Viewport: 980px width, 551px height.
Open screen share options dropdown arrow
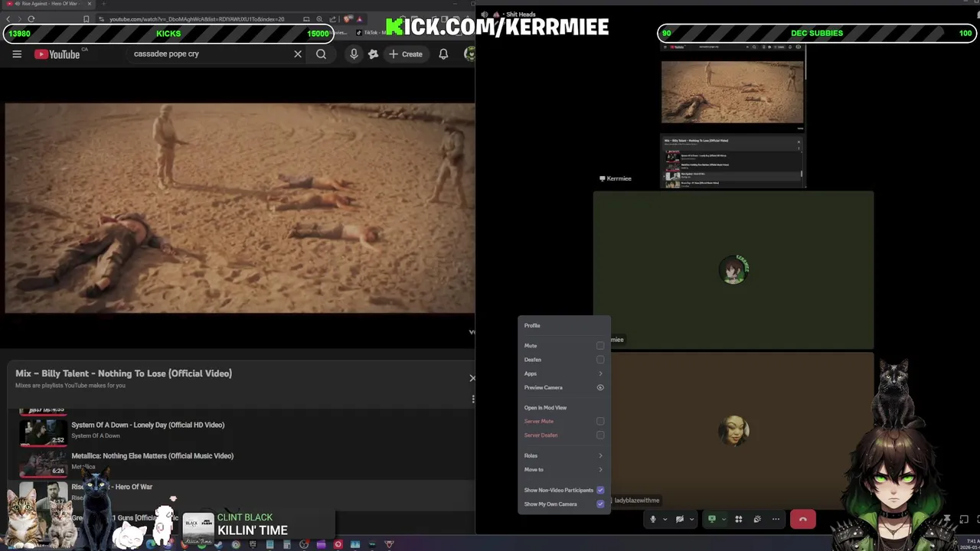724,519
